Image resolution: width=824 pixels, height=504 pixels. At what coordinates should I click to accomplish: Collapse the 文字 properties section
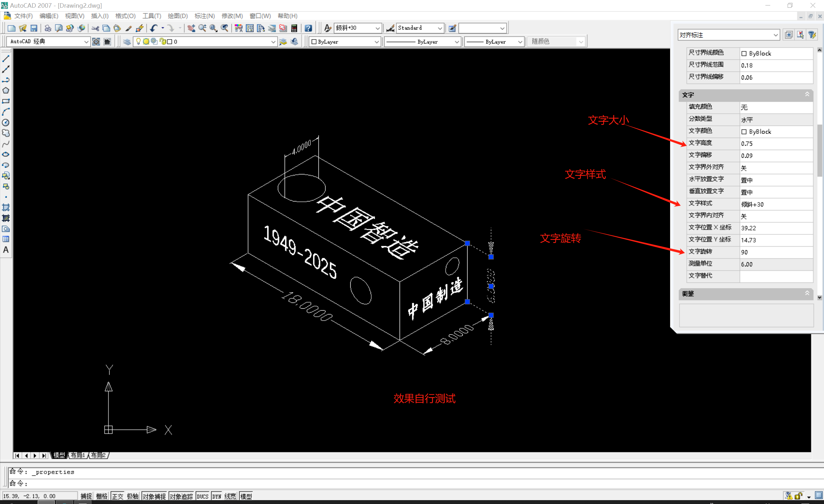[x=807, y=95]
